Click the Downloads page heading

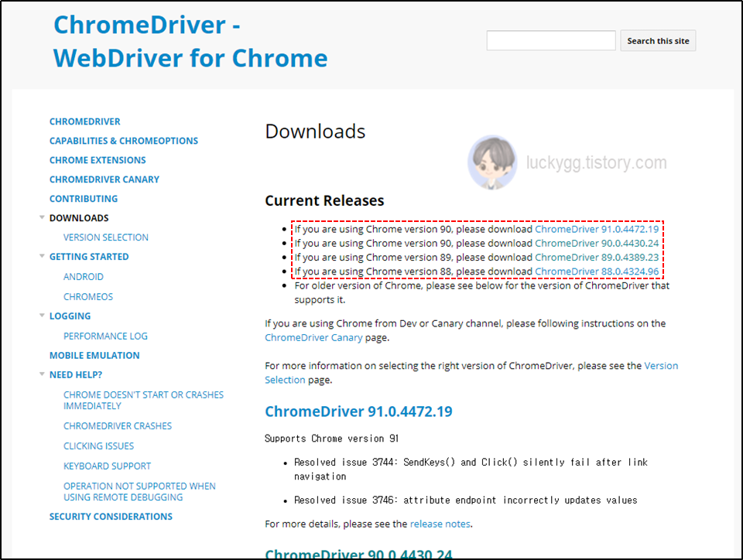coord(315,131)
